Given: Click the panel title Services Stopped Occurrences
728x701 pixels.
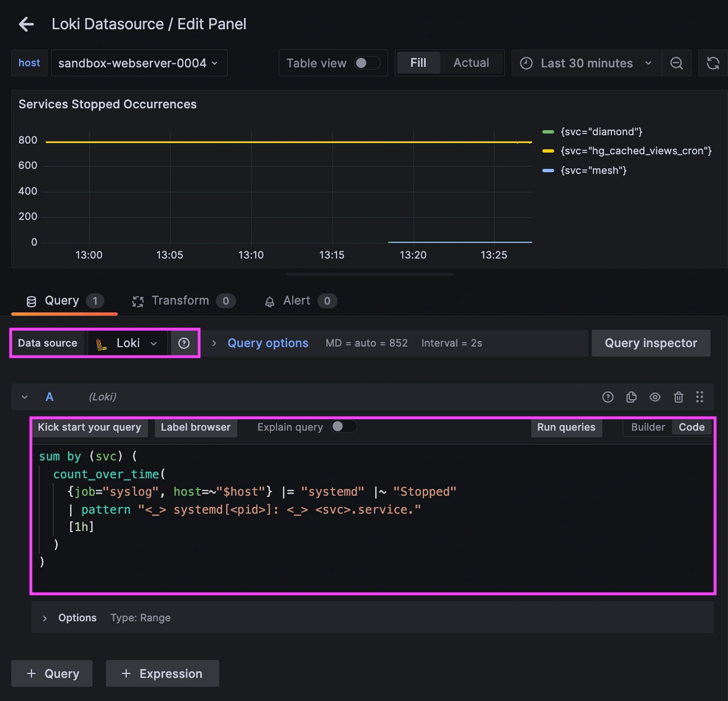Looking at the screenshot, I should pos(107,104).
